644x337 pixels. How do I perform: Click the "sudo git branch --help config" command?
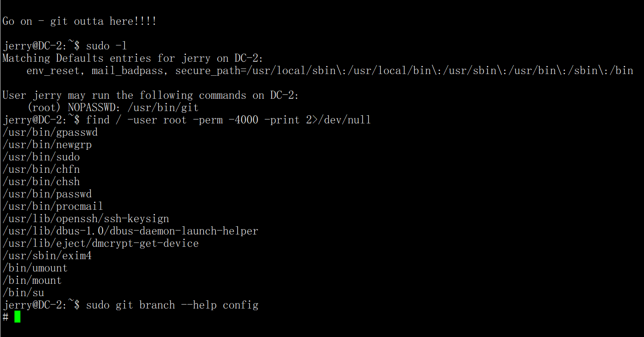pos(172,305)
